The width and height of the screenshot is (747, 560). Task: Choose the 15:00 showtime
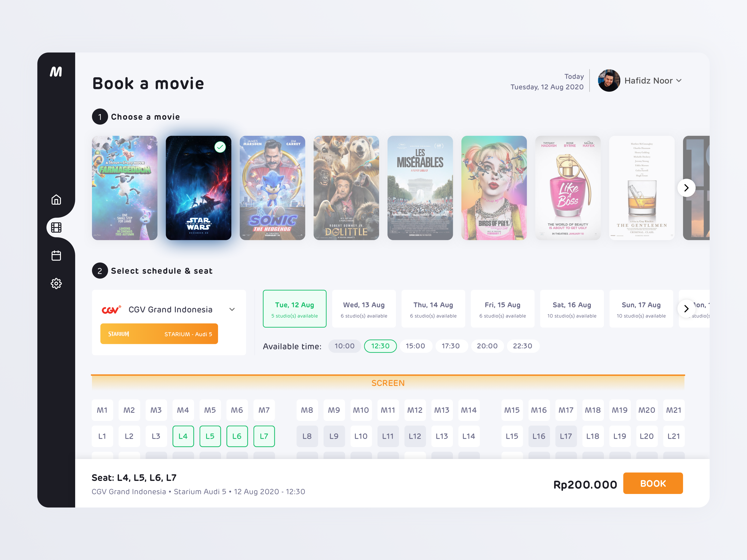(x=415, y=346)
